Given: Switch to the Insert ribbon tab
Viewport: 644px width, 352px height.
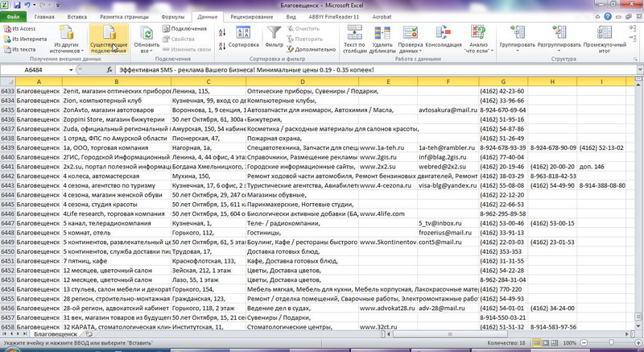Looking at the screenshot, I should (77, 17).
